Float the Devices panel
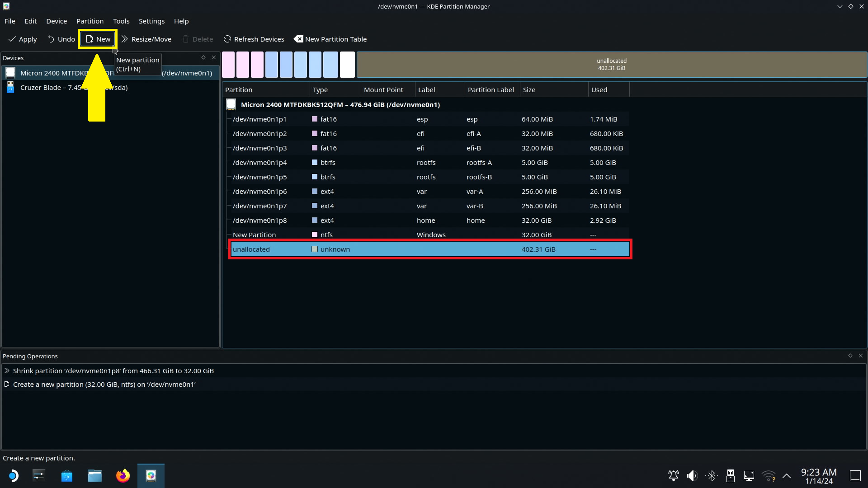Viewport: 868px width, 488px height. [203, 57]
